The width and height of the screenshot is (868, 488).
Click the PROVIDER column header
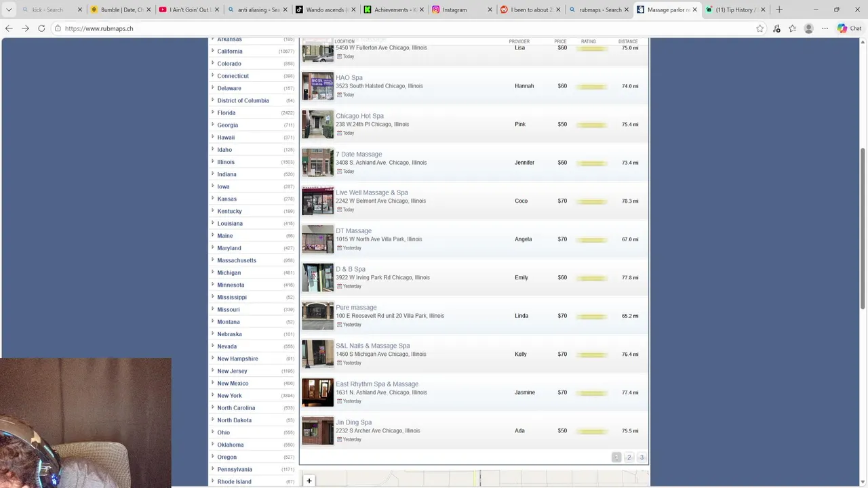pos(519,41)
